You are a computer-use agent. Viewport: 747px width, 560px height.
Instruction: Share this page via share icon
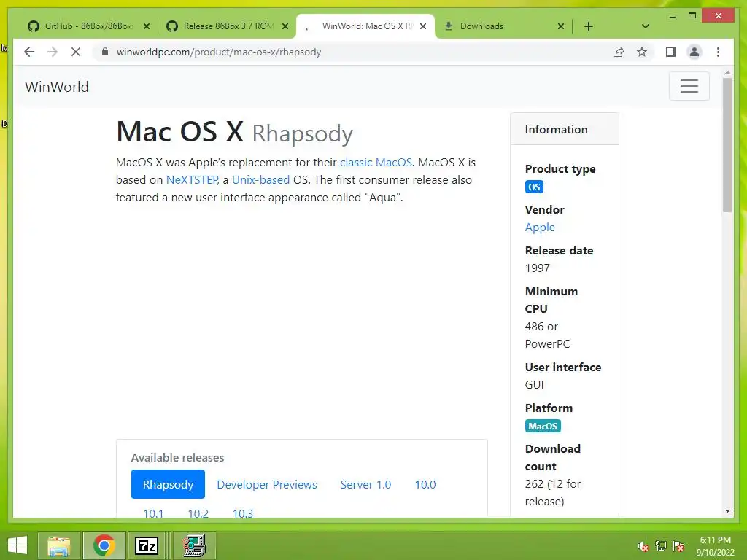(619, 52)
